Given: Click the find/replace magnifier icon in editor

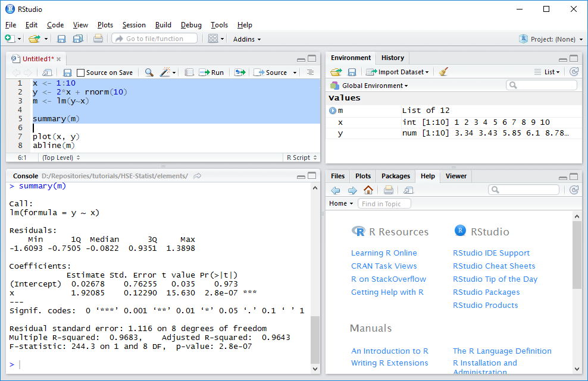Looking at the screenshot, I should tap(149, 73).
